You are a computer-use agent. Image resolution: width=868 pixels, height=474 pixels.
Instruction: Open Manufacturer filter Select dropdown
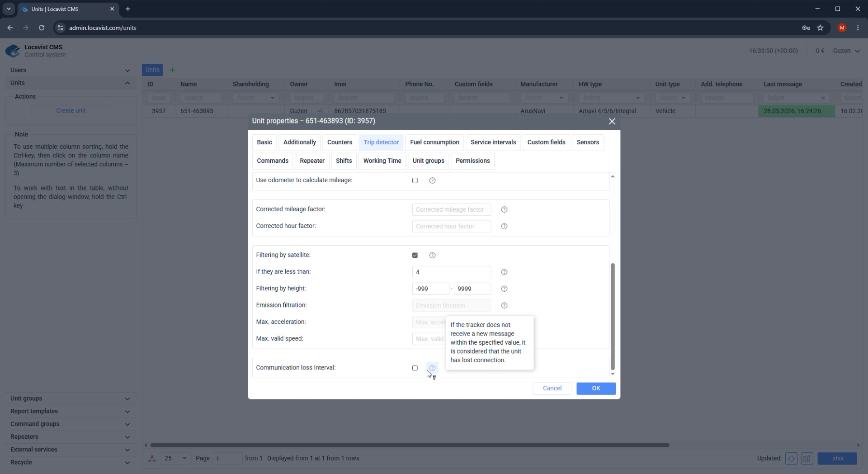point(544,98)
